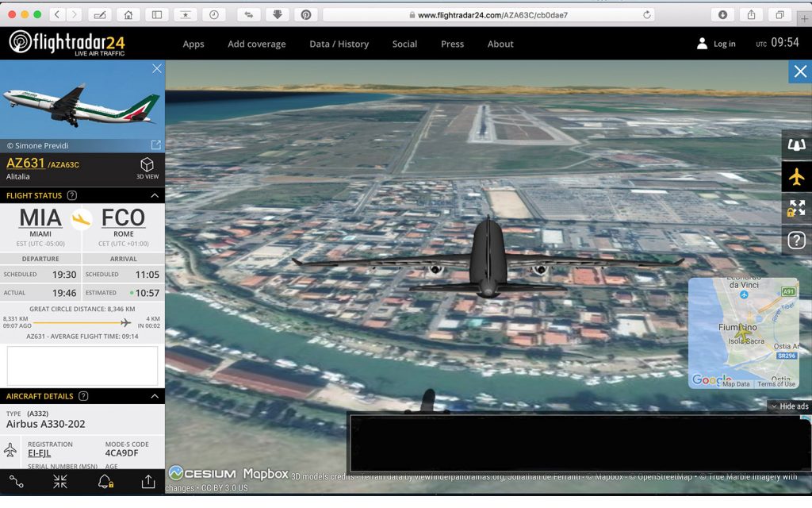Image resolution: width=812 pixels, height=508 pixels.
Task: Open browsing history clock icon
Action: (x=214, y=15)
